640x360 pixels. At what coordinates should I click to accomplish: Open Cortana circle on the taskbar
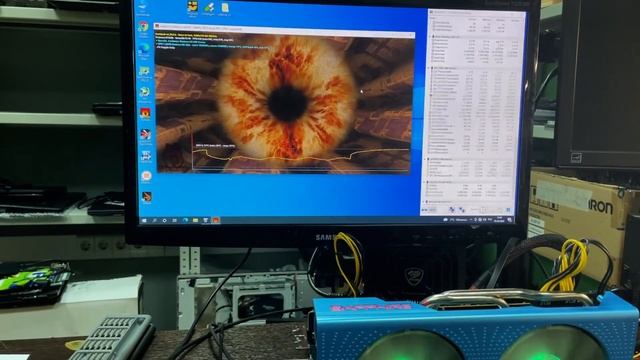click(164, 220)
